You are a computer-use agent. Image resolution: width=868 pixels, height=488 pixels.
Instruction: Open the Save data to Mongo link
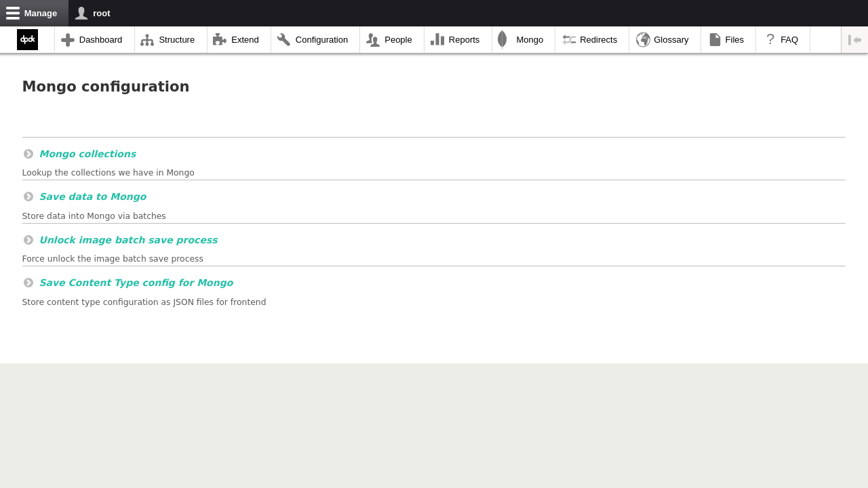point(93,197)
